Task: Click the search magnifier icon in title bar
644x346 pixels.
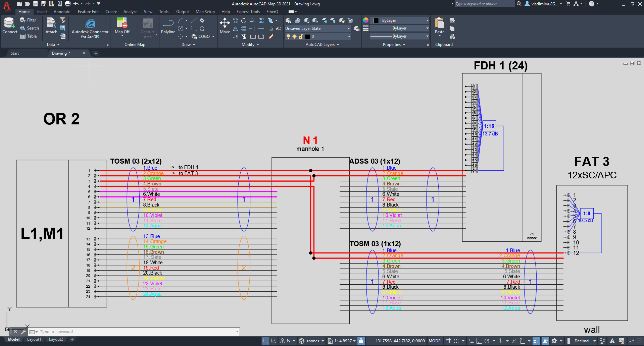Action: [x=519, y=4]
